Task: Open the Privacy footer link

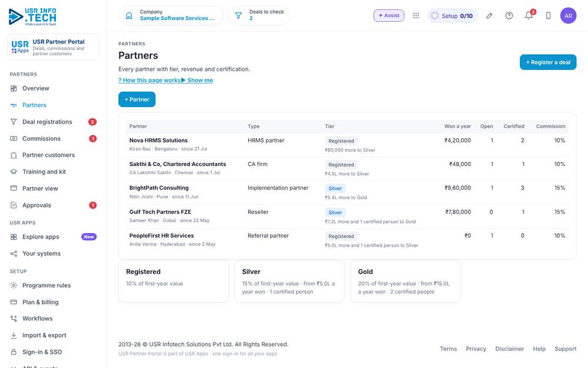Action: [476, 349]
